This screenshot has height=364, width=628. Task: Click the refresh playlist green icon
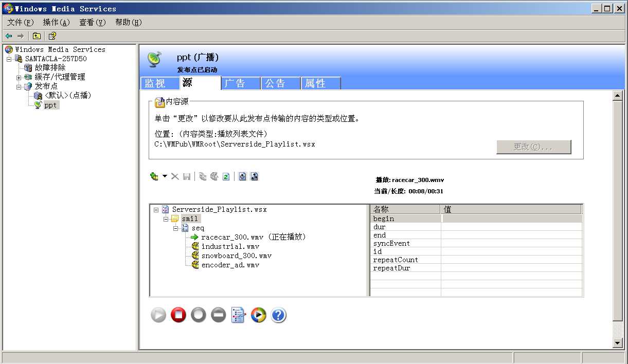[226, 176]
